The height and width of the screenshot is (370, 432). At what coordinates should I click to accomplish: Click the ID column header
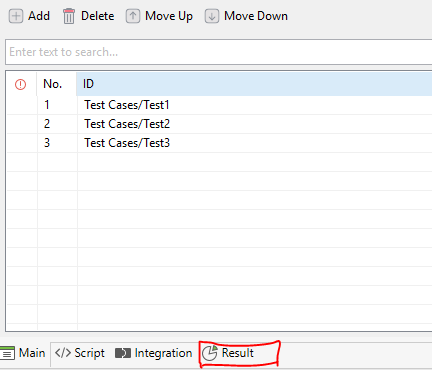point(254,84)
